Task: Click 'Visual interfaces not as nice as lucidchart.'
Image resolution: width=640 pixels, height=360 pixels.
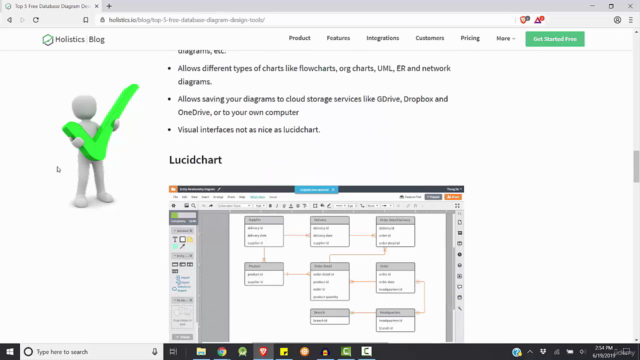Action: click(x=249, y=129)
